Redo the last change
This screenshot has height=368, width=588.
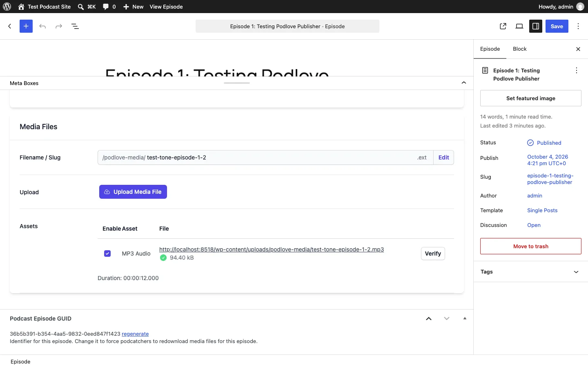59,26
